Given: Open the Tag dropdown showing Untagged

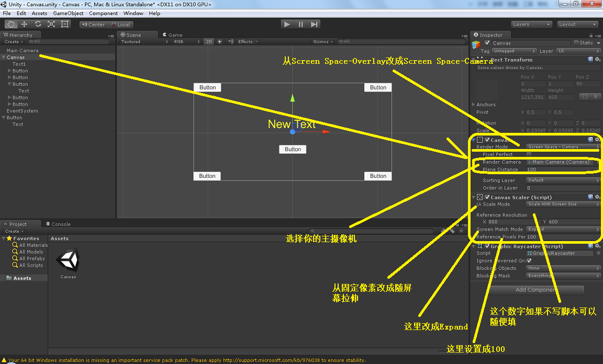Looking at the screenshot, I should (514, 51).
